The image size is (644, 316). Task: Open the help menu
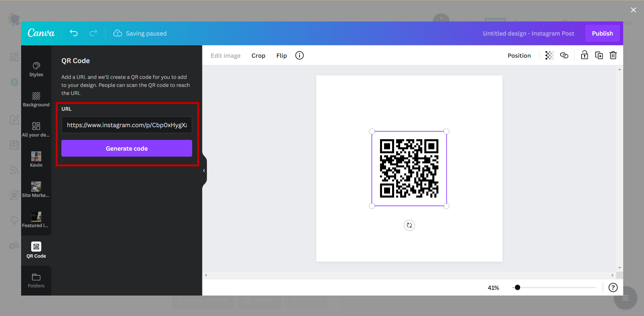tap(613, 287)
